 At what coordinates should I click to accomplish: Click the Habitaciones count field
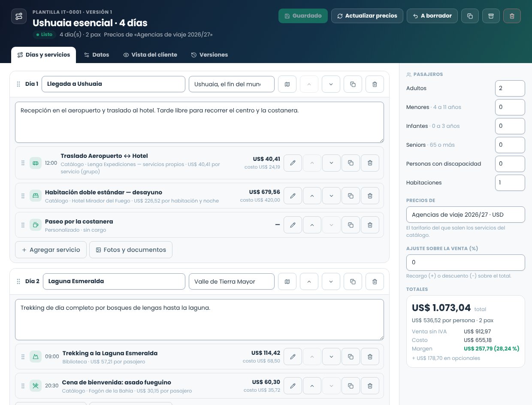510,183
